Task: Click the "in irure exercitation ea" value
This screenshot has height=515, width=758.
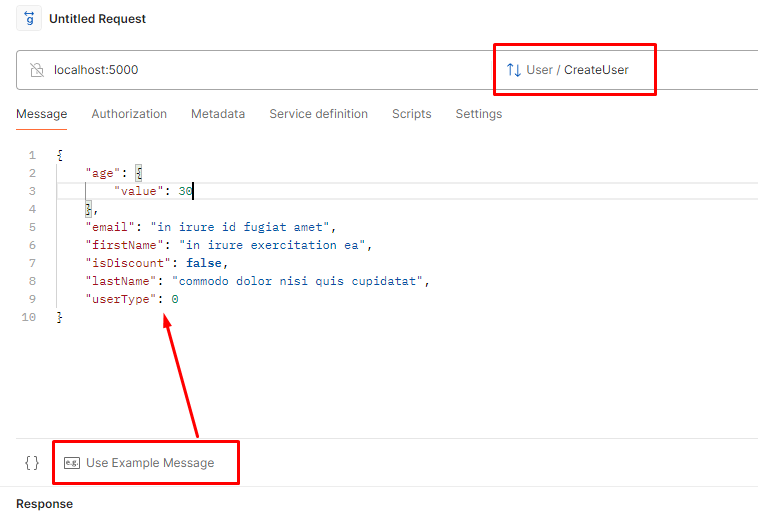Action: coord(272,245)
